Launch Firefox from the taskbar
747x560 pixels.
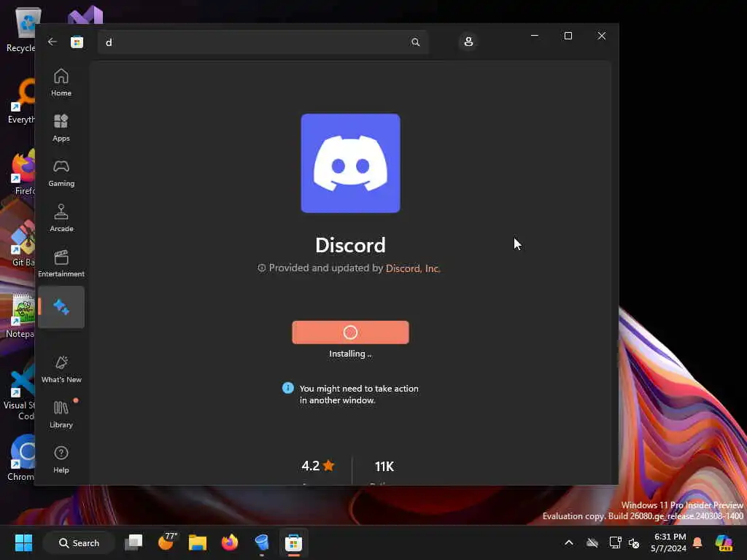(x=230, y=542)
